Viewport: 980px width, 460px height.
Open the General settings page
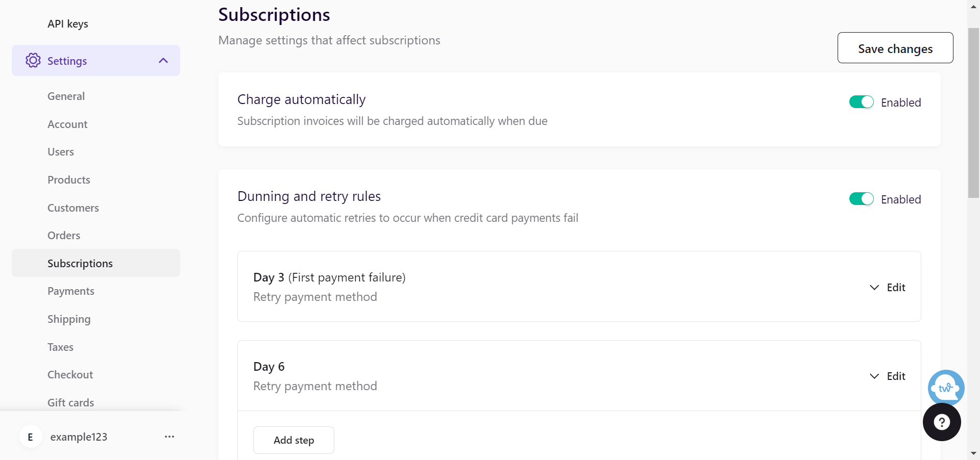pyautogui.click(x=66, y=96)
